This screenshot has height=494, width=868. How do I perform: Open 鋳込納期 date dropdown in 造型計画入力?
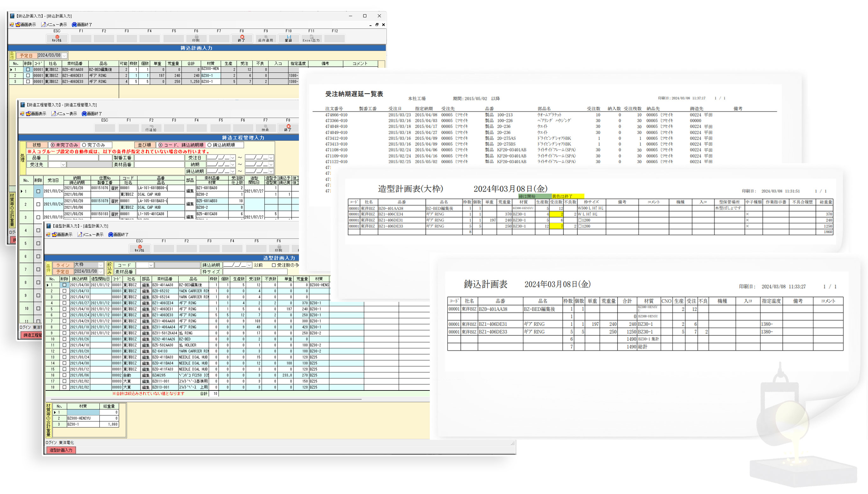click(x=249, y=265)
